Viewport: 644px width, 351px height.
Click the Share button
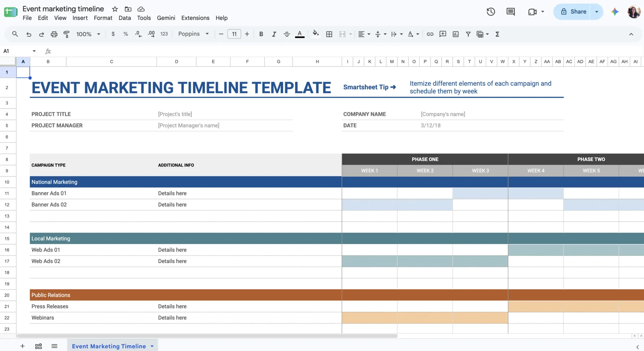coord(573,12)
